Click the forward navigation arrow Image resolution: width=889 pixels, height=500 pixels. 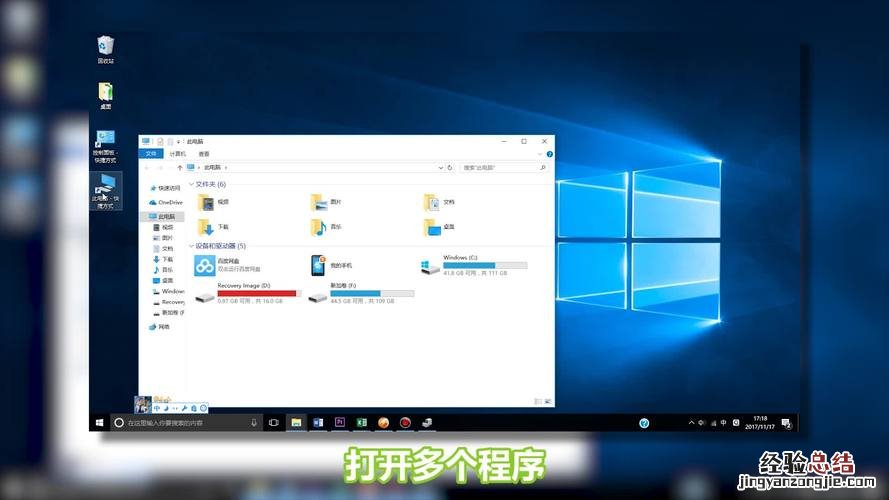[160, 168]
